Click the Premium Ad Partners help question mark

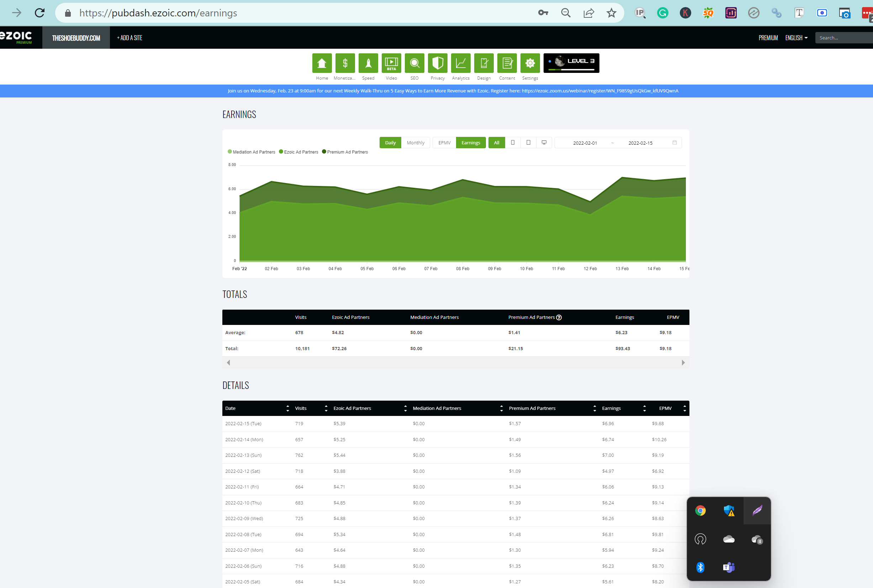559,317
